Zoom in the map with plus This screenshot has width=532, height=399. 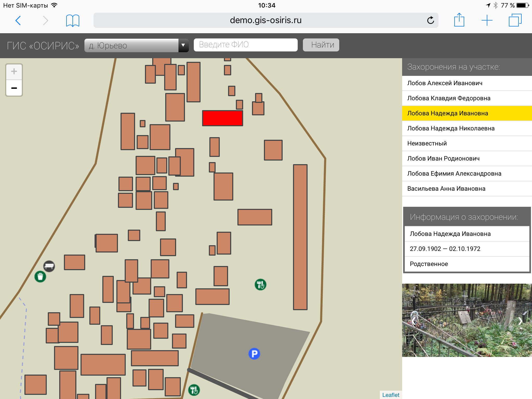tap(14, 71)
